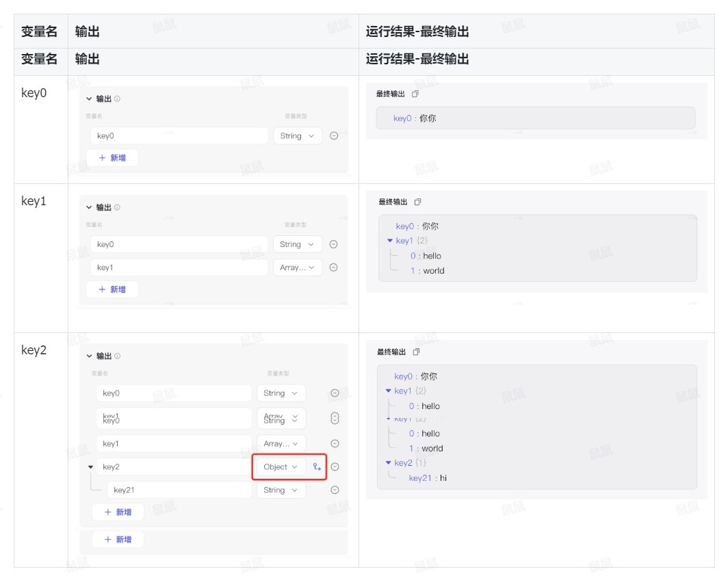
Task: Copy the final output in the key0 table row
Action: [415, 94]
